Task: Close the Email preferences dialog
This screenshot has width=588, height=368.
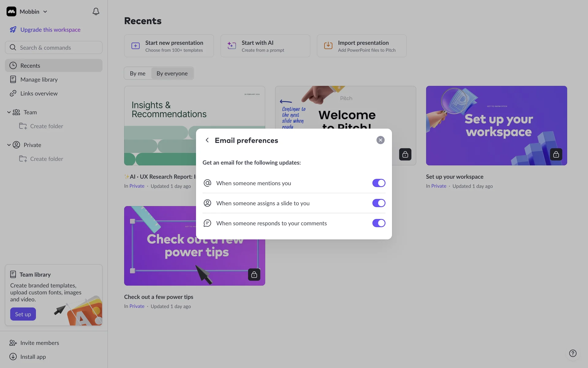Action: pyautogui.click(x=380, y=140)
